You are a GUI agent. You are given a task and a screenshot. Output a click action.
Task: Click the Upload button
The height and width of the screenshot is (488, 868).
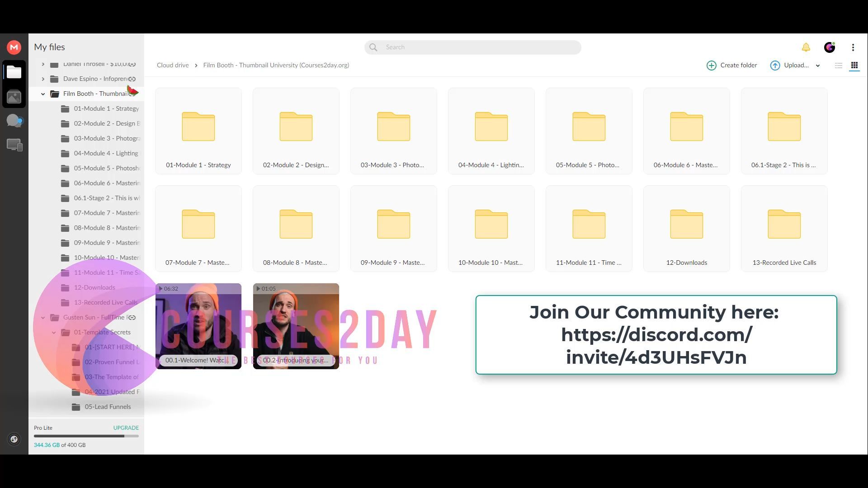[x=789, y=66]
